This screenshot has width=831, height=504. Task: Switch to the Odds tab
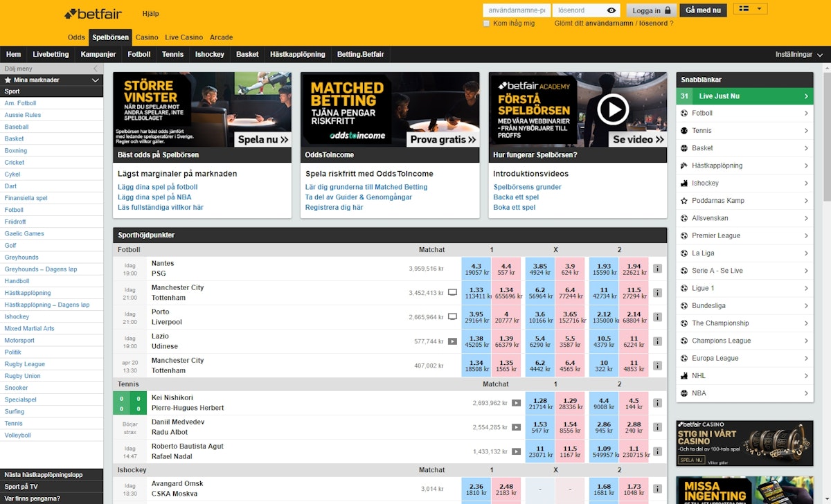(76, 37)
